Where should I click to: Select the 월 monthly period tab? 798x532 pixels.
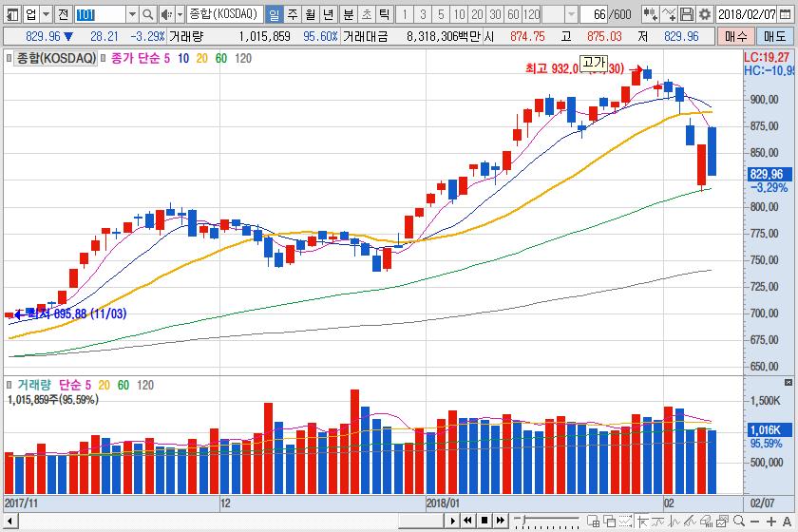(x=310, y=14)
